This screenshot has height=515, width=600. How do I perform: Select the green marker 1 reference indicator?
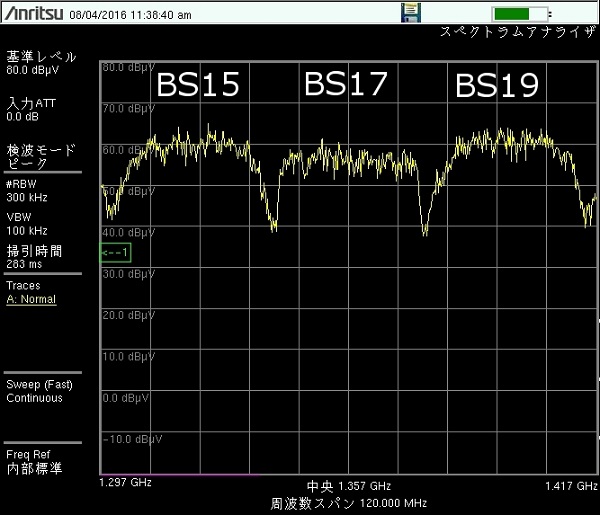pyautogui.click(x=115, y=252)
